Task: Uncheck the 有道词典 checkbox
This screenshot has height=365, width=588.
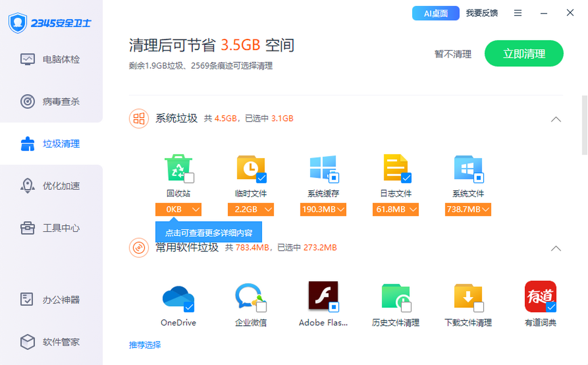Action: (x=551, y=307)
